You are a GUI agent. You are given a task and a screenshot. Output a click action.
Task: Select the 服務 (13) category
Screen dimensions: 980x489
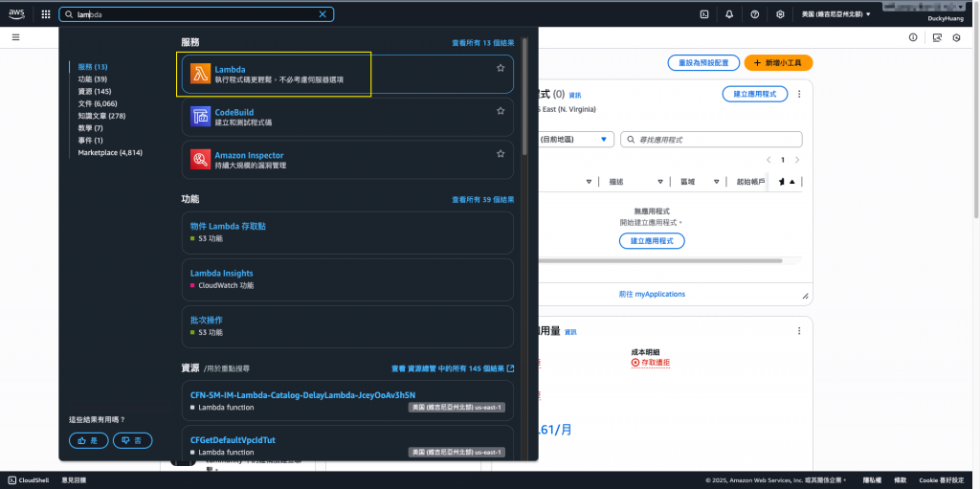point(93,67)
